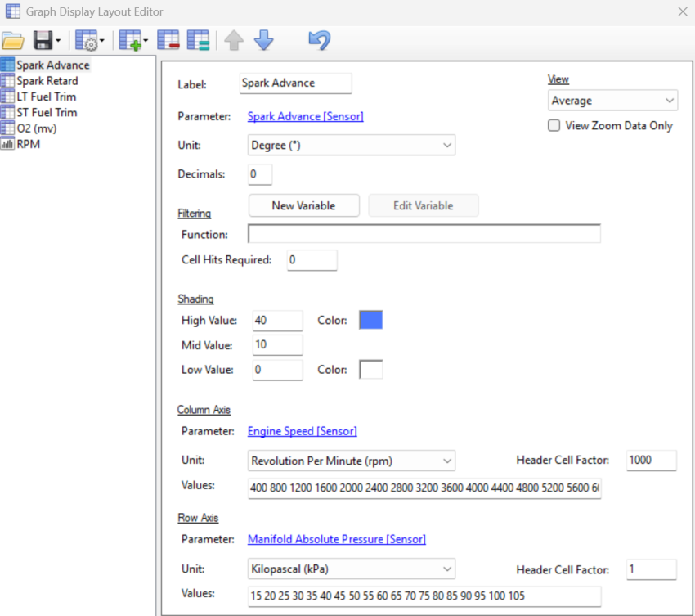Open the Engine Speed [Sensor] parameter link
695x616 pixels.
302,431
